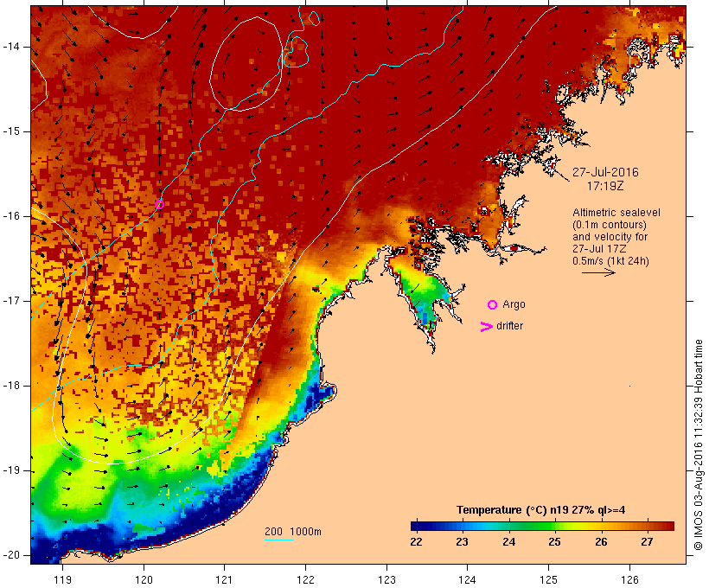Click the '200 1000m' depth contour label

click(293, 532)
